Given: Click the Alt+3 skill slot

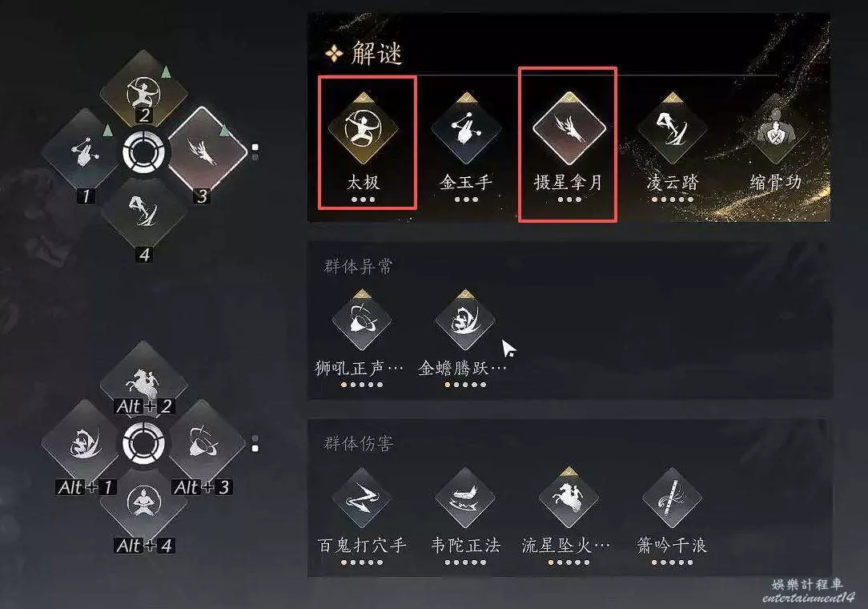Looking at the screenshot, I should 207,442.
